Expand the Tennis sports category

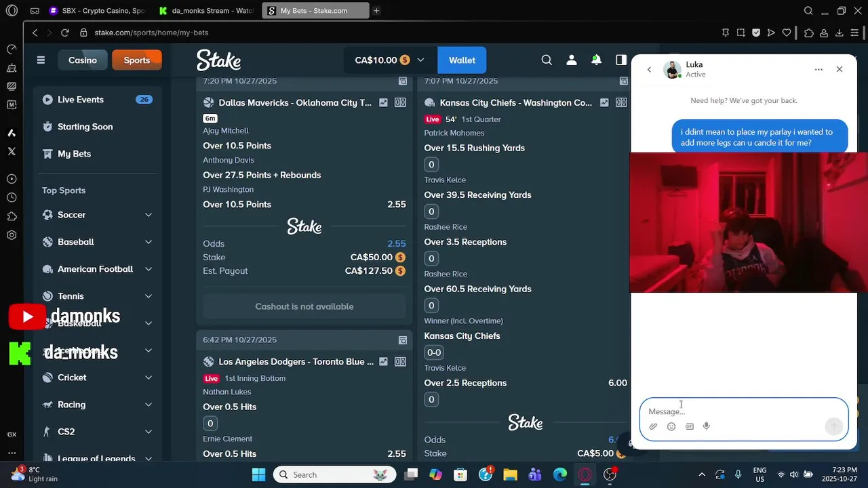149,296
